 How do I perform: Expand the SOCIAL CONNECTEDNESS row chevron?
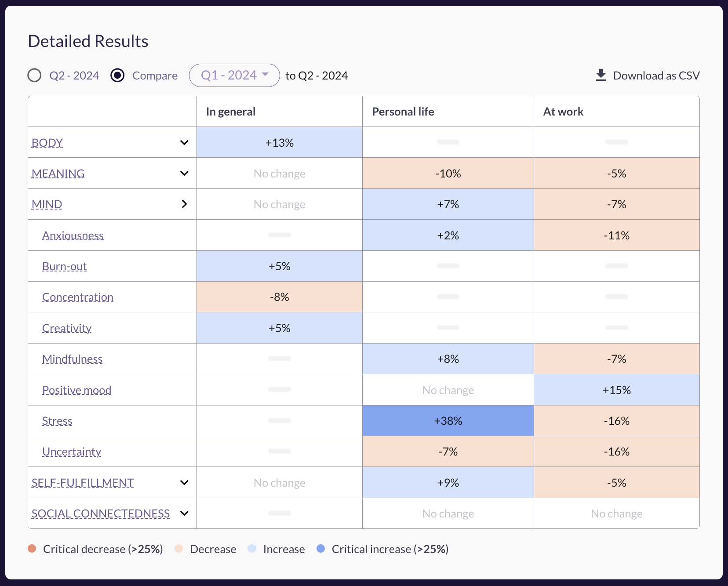tap(184, 514)
